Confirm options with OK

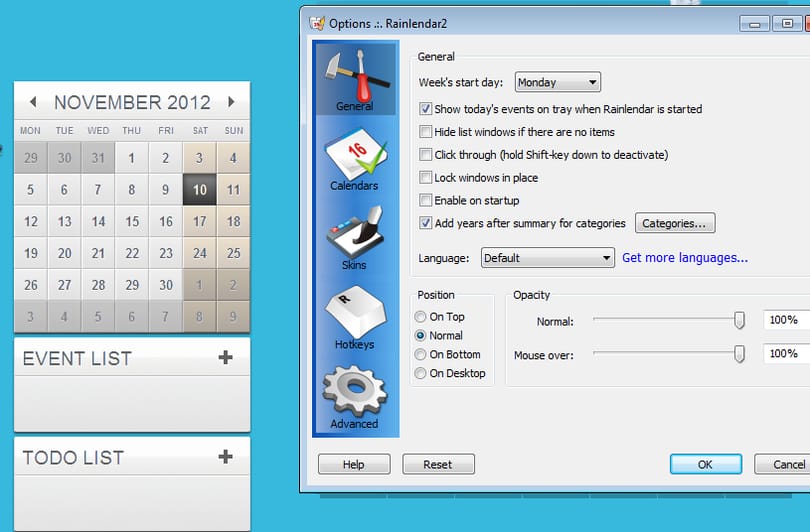coord(706,464)
